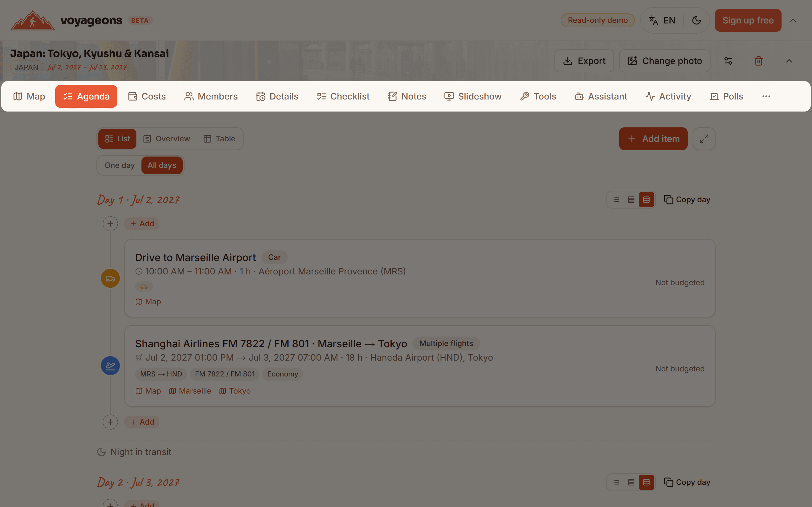Click the Voyageons mountain logo
812x507 pixels.
33,21
